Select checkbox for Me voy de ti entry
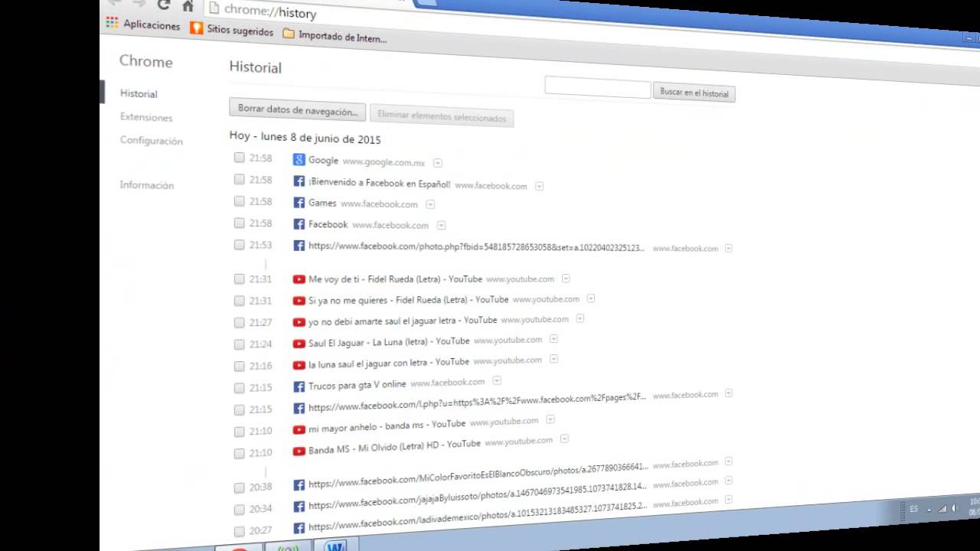 click(x=240, y=279)
